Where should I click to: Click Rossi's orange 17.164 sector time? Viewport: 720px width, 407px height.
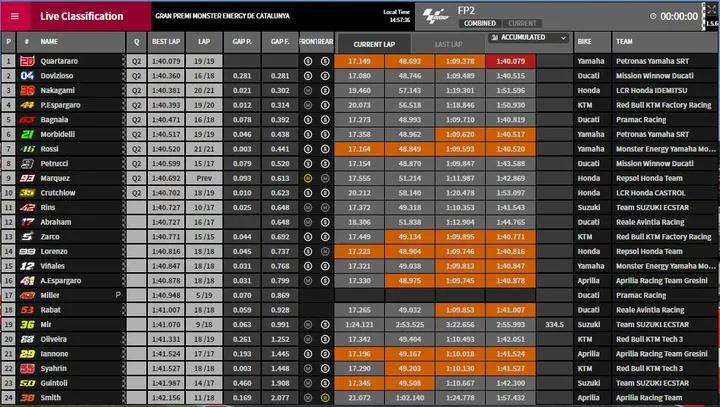(359, 149)
